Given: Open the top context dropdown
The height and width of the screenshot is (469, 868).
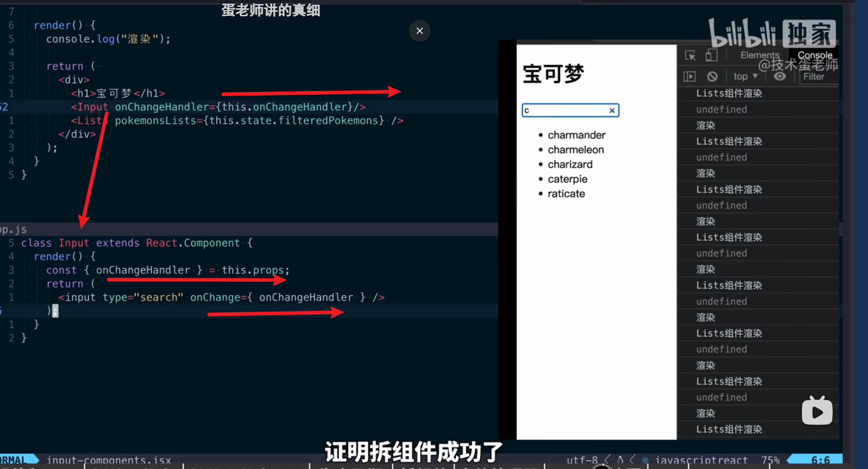Looking at the screenshot, I should [x=745, y=77].
